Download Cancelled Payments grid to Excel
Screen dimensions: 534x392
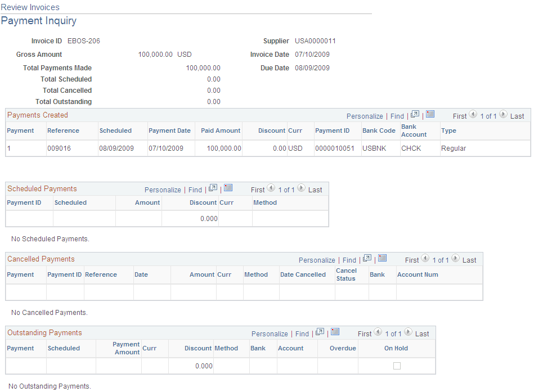(x=383, y=260)
